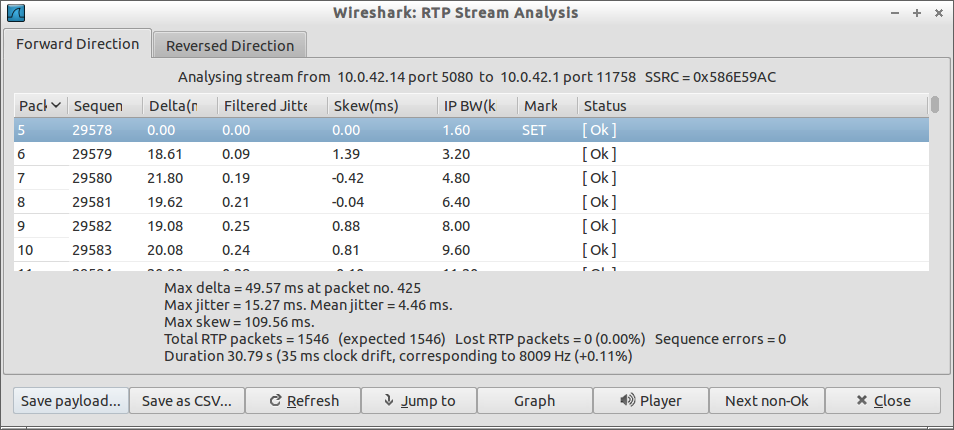Click the speaker icon on Player button
Screen dimensions: 954x430
click(627, 400)
